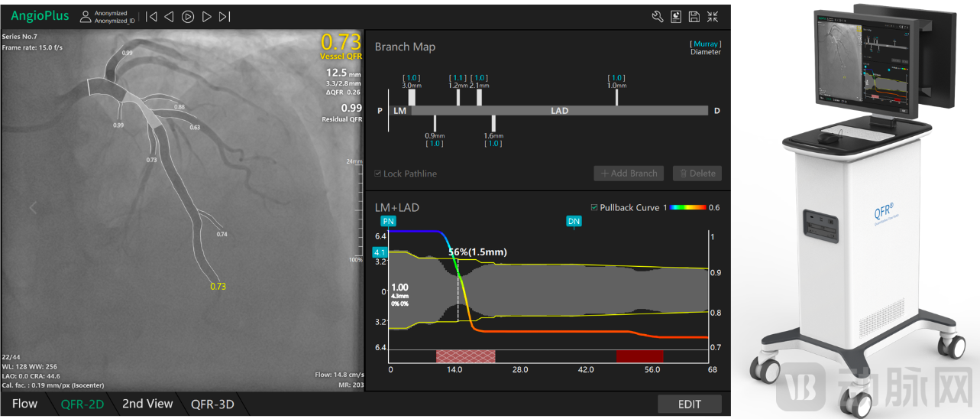The width and height of the screenshot is (980, 419).
Task: Jump to the first frame
Action: click(152, 16)
